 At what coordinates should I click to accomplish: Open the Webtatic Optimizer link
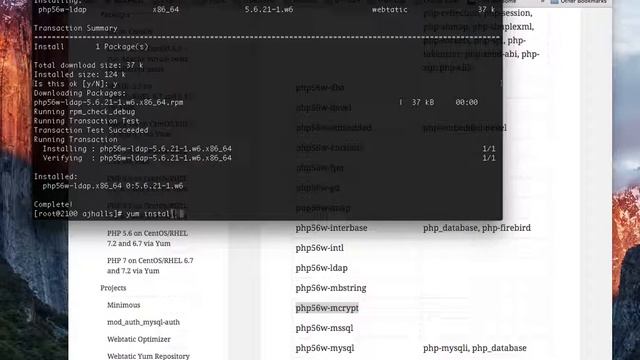139,339
